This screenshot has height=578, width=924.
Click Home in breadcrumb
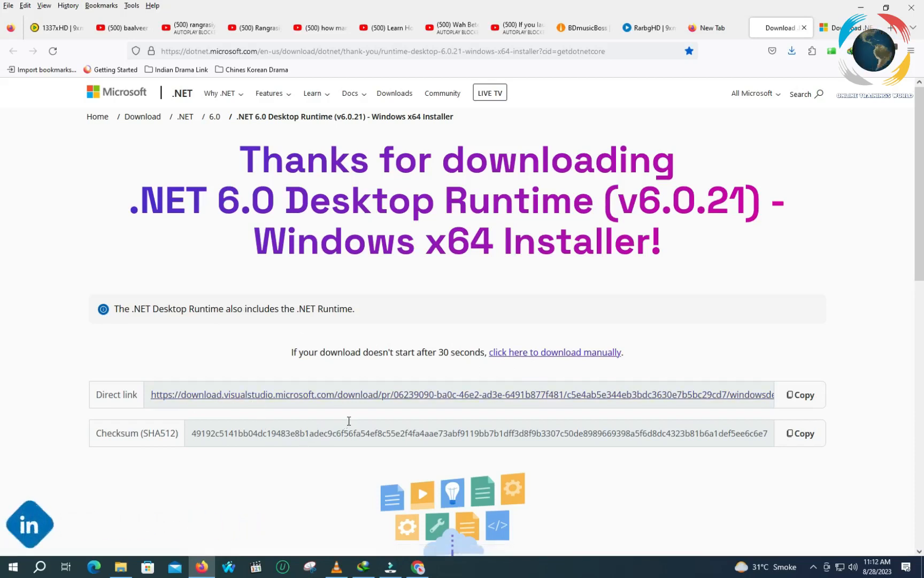coord(97,117)
